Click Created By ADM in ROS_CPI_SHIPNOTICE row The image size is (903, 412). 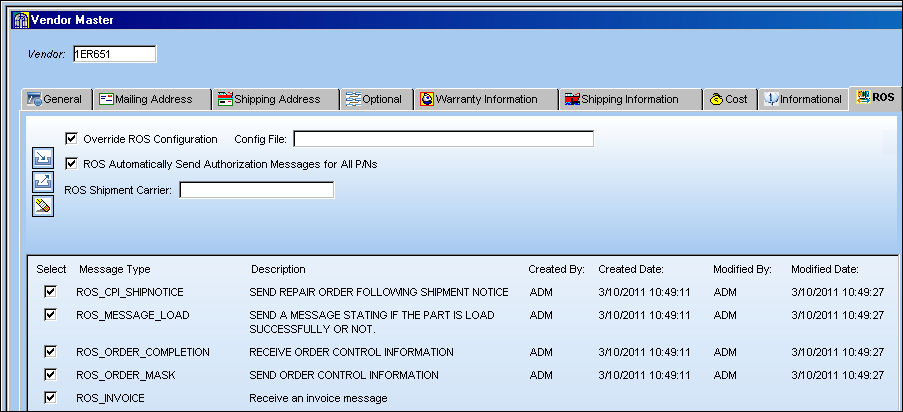[541, 292]
